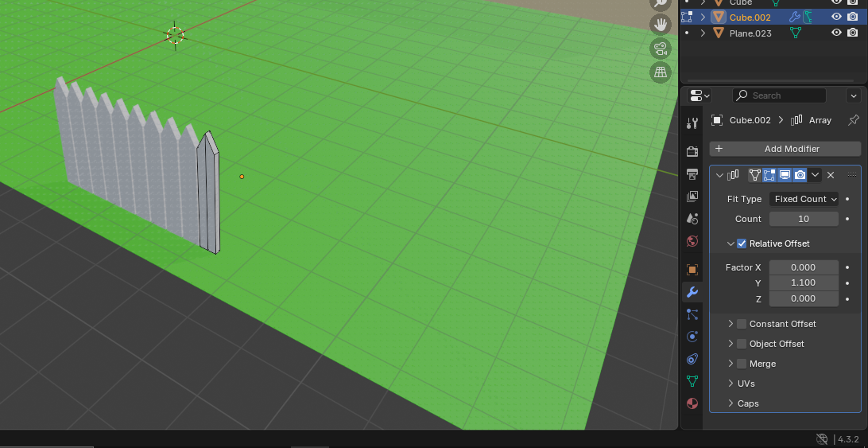
Task: Open the Object properties tab
Action: (692, 270)
